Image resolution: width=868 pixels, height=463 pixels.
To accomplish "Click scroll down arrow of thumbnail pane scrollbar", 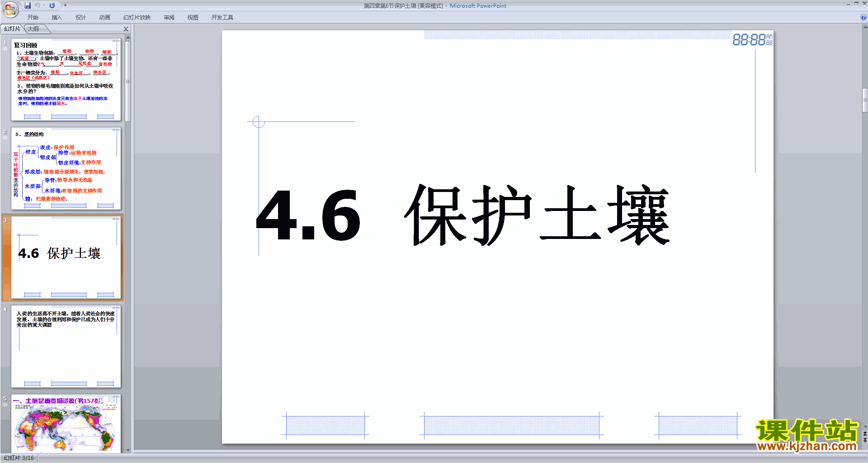I will tap(128, 450).
